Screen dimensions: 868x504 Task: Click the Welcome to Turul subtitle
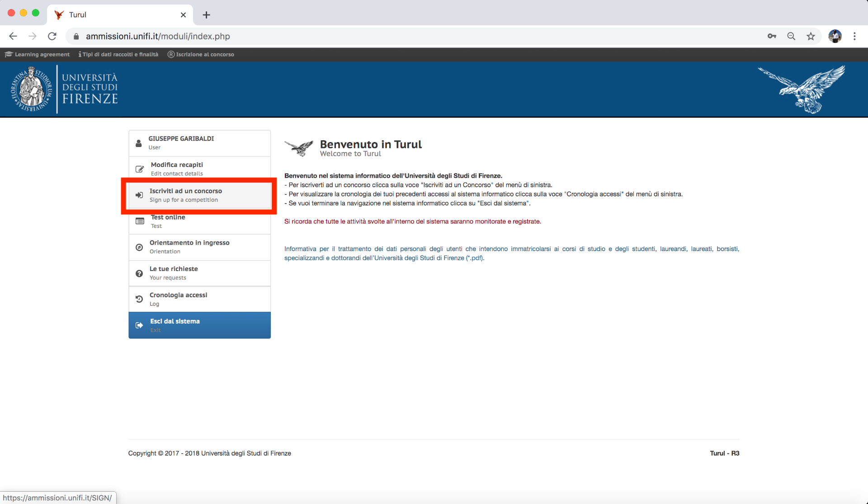pyautogui.click(x=350, y=154)
